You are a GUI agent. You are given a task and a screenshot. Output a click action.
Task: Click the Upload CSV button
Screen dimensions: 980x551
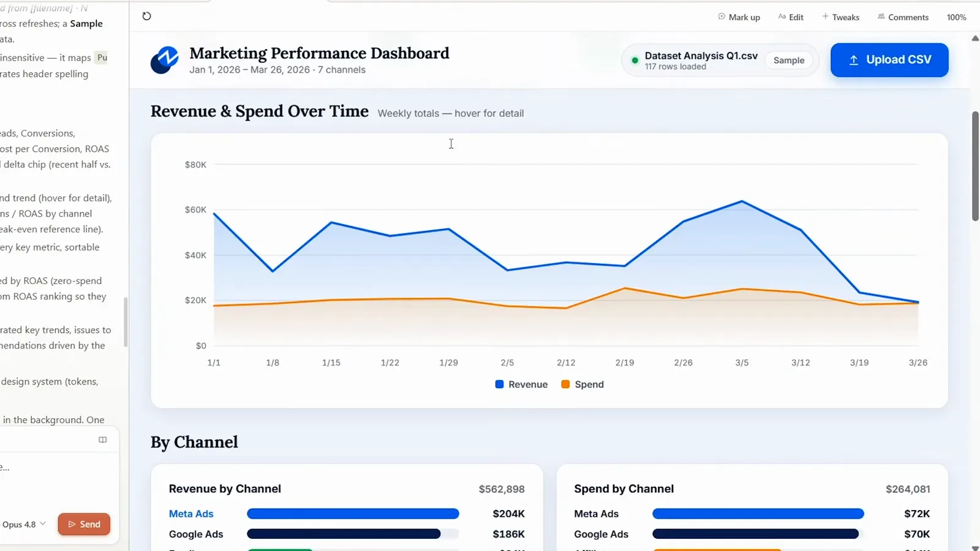889,60
